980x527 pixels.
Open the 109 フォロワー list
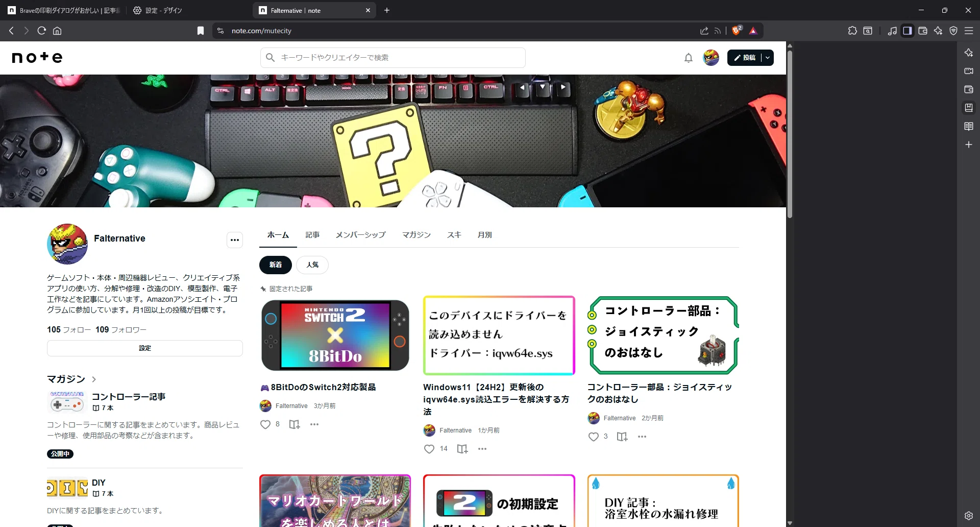click(x=121, y=330)
